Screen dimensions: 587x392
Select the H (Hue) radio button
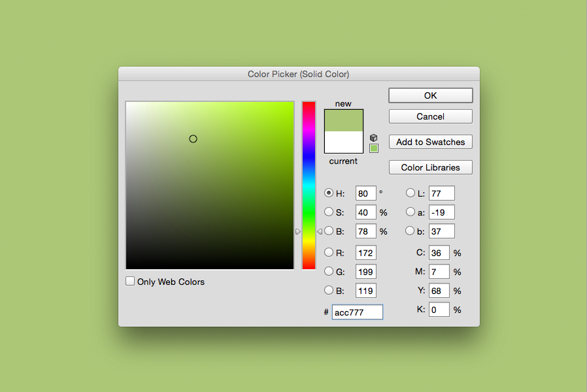[329, 193]
